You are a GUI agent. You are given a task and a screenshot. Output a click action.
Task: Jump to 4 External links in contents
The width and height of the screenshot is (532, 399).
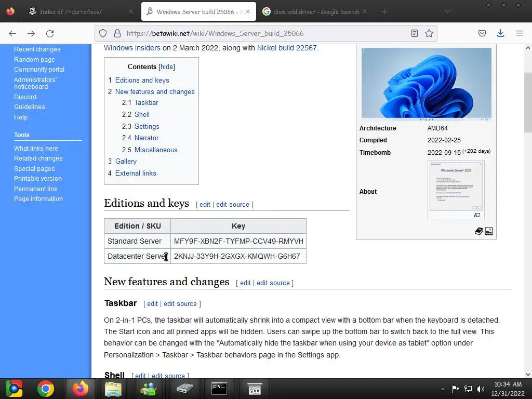click(x=136, y=173)
